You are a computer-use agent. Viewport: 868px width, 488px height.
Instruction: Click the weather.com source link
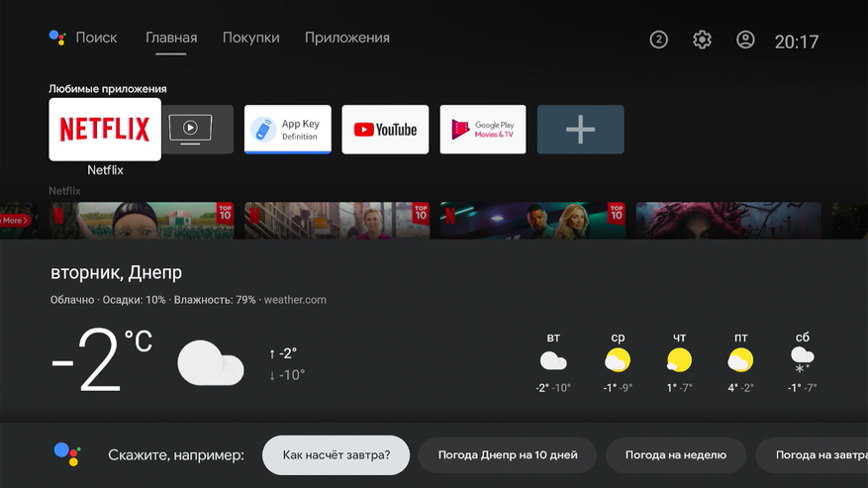(x=295, y=300)
